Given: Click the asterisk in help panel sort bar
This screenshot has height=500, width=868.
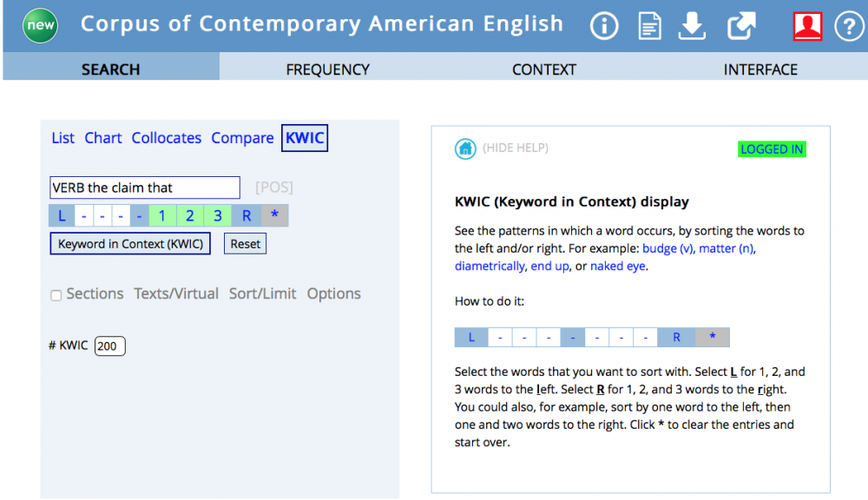Looking at the screenshot, I should pos(713,337).
